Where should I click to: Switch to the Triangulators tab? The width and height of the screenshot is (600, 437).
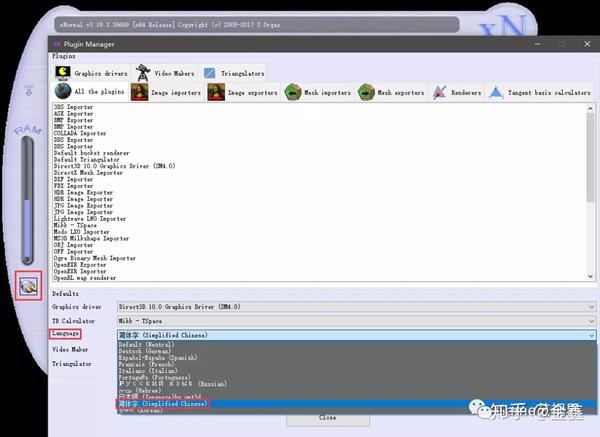(234, 73)
